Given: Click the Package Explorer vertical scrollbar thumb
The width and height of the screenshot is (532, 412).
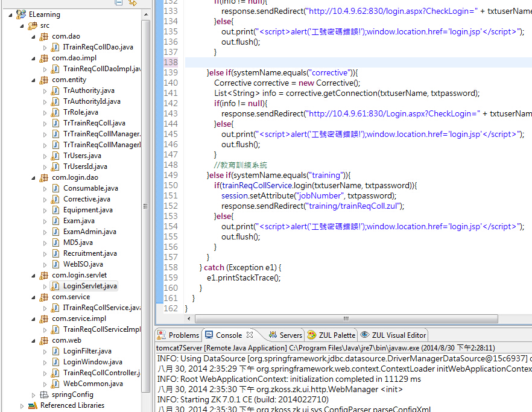Looking at the screenshot, I should point(145,206).
